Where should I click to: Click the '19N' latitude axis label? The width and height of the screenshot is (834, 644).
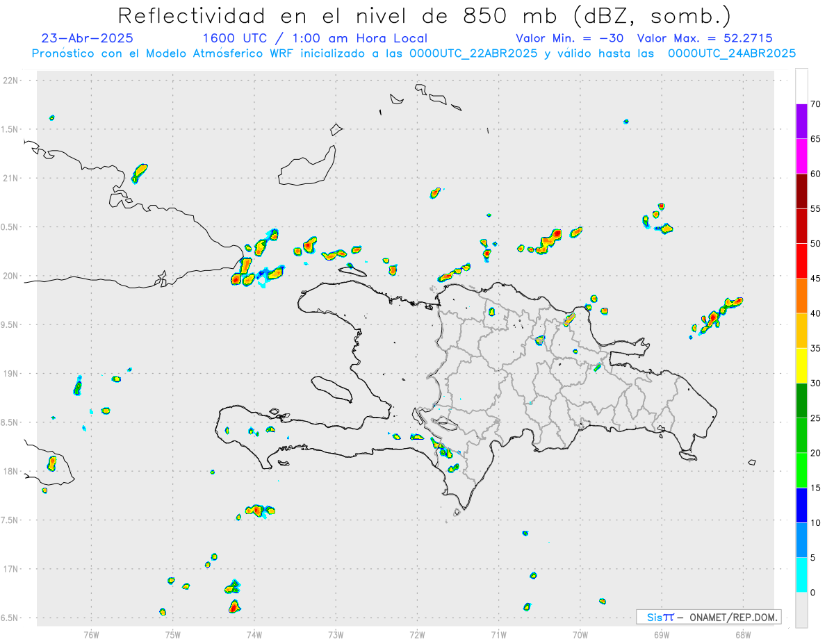(12, 374)
